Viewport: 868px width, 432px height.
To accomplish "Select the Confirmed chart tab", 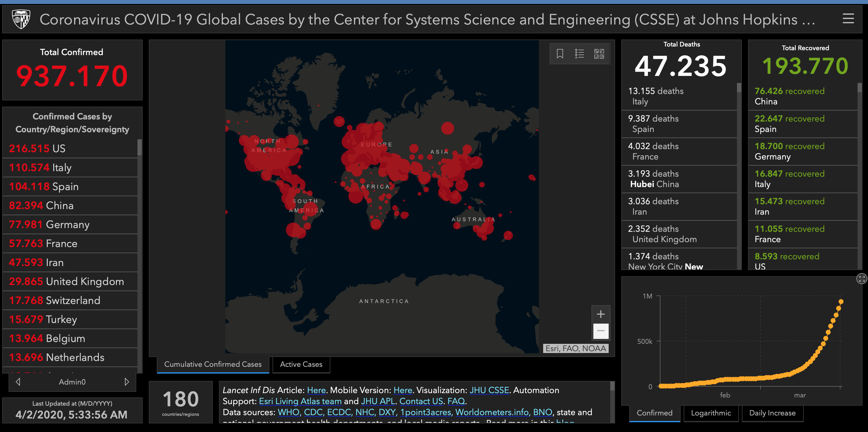I will pyautogui.click(x=654, y=413).
